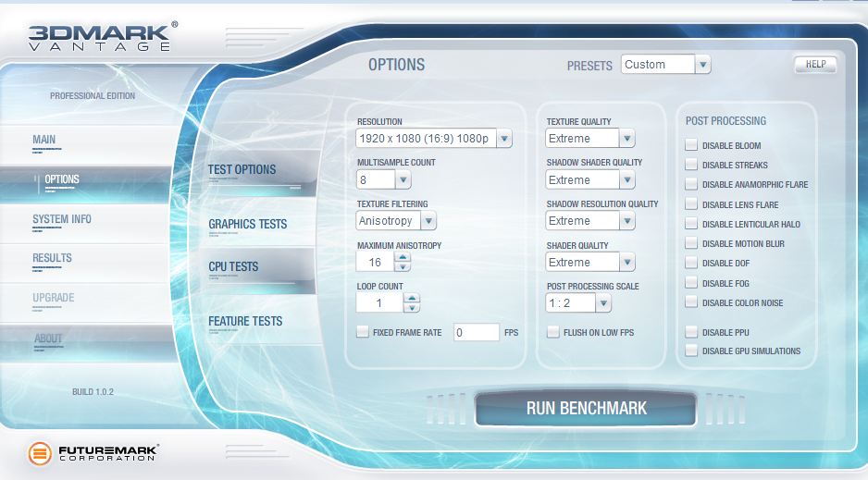Screen dimensions: 868x480
Task: Click the Loop Count value field
Action: point(379,303)
